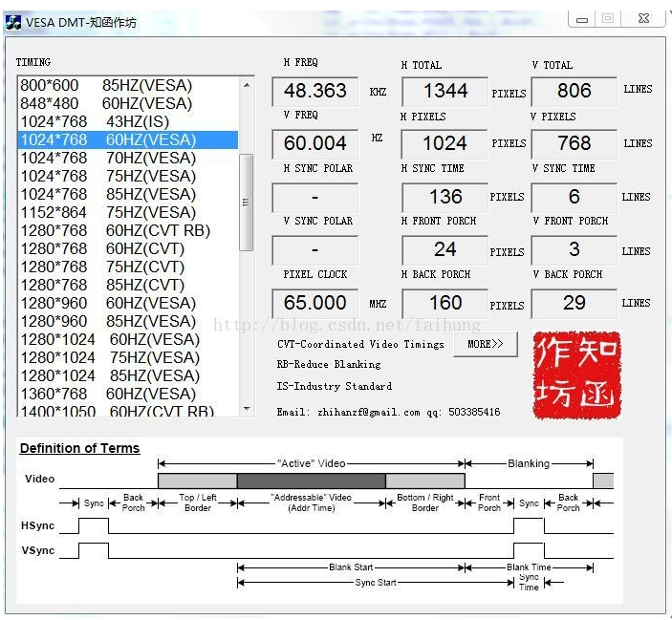This screenshot has height=620, width=672.
Task: Click the red seal stamp logo
Action: pyautogui.click(x=576, y=375)
